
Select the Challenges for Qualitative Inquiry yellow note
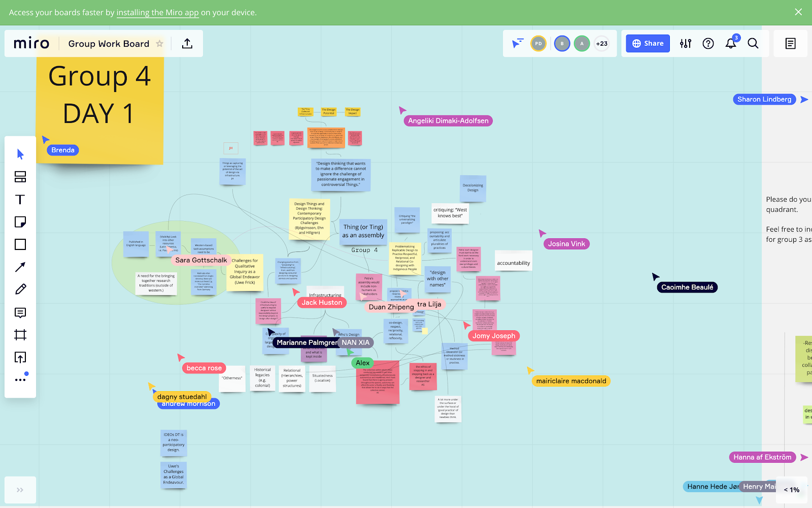pos(245,272)
